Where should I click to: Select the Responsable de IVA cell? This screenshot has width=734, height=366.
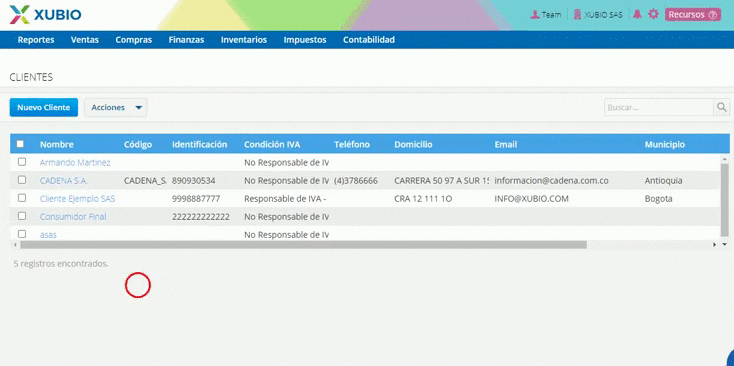click(x=285, y=198)
